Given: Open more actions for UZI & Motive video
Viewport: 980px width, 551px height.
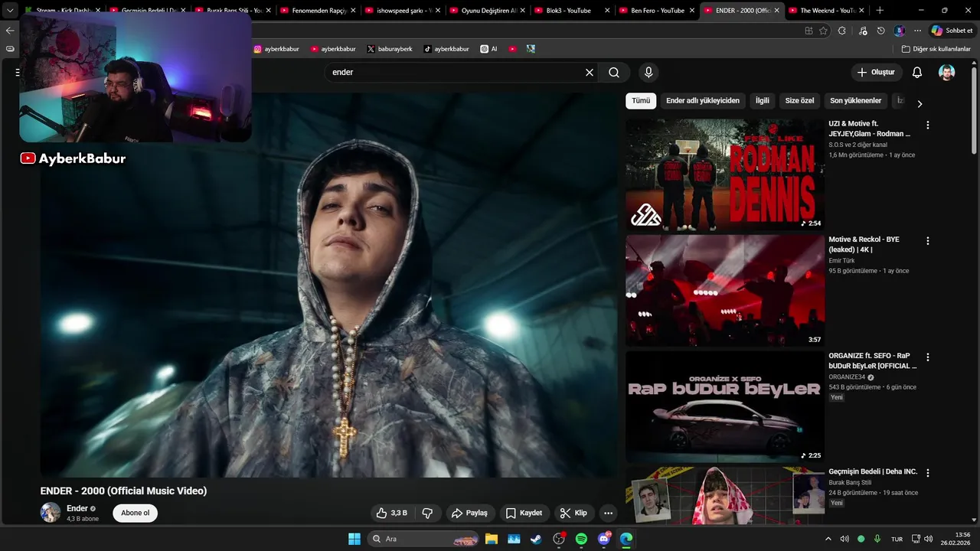Looking at the screenshot, I should click(x=928, y=125).
